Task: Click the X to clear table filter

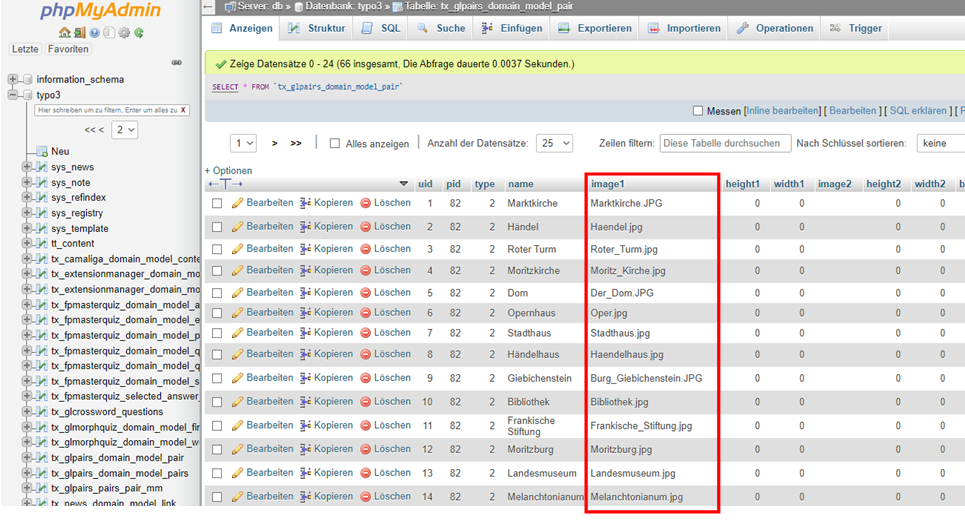Action: click(x=183, y=110)
